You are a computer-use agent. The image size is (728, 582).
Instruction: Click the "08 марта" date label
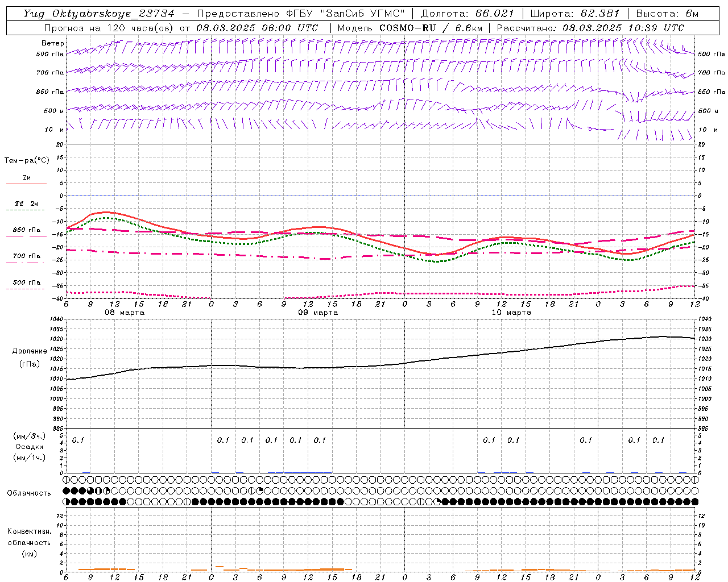pos(125,312)
